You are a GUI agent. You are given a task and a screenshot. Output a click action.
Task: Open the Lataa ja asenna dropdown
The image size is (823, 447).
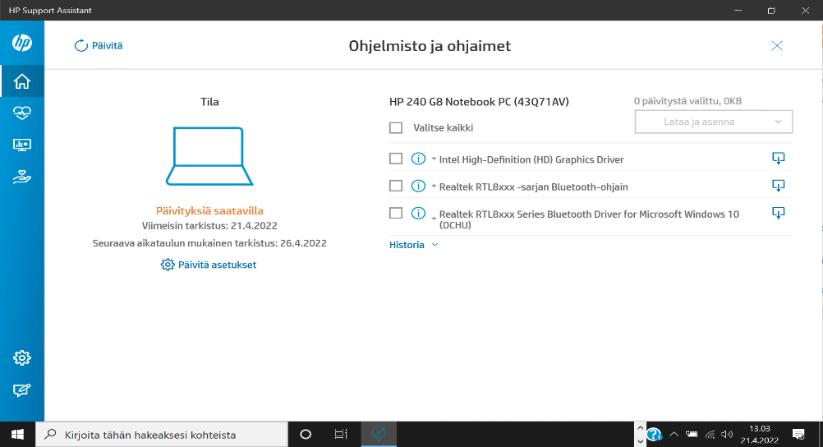coord(713,122)
